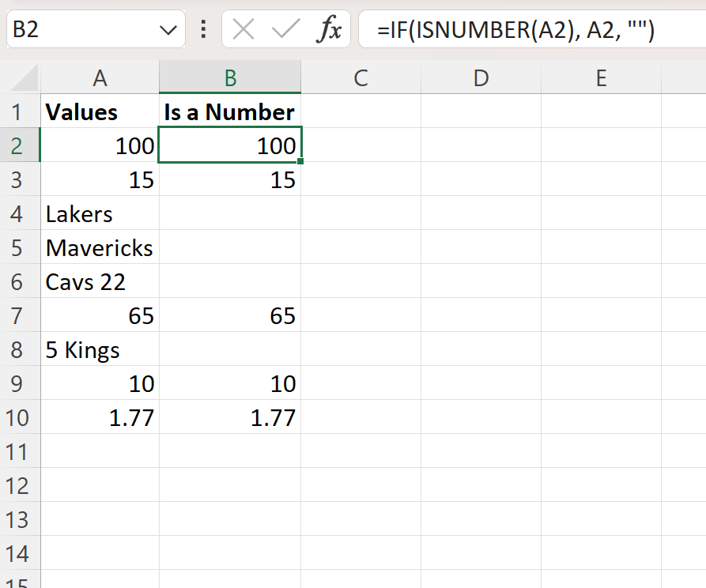The image size is (706, 588).
Task: Select the cell containing Mavericks
Action: click(x=100, y=247)
